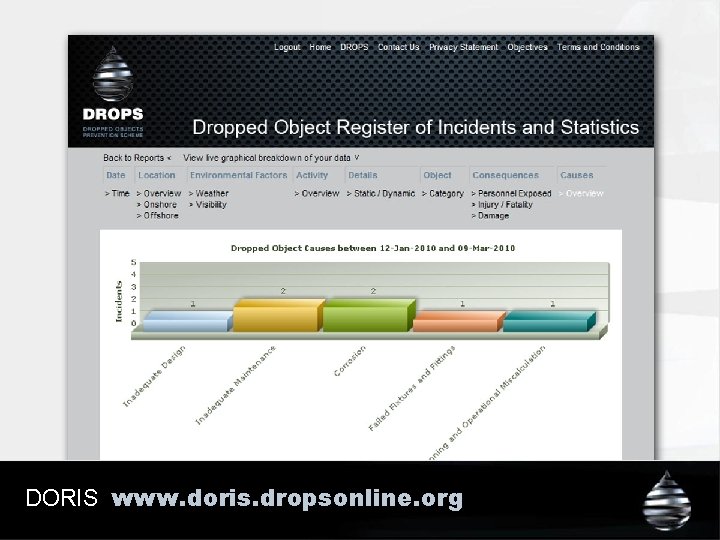
Task: Go back via Back to Reports
Action: coord(137,158)
